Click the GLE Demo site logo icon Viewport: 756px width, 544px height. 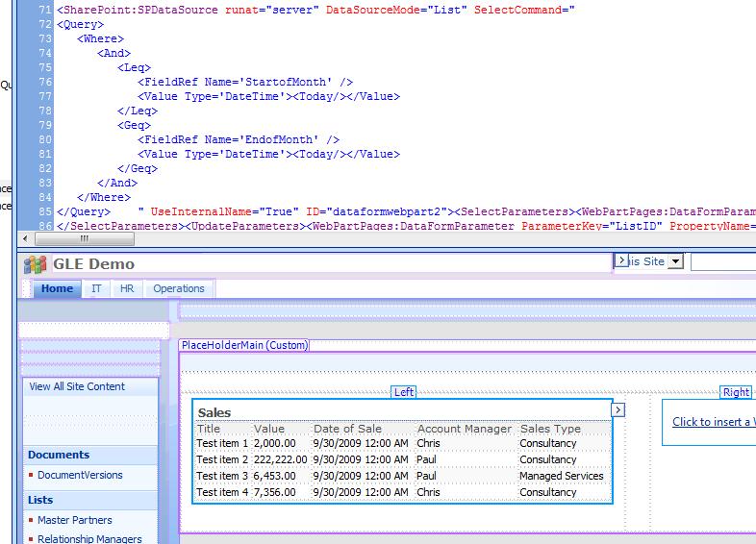(36, 264)
